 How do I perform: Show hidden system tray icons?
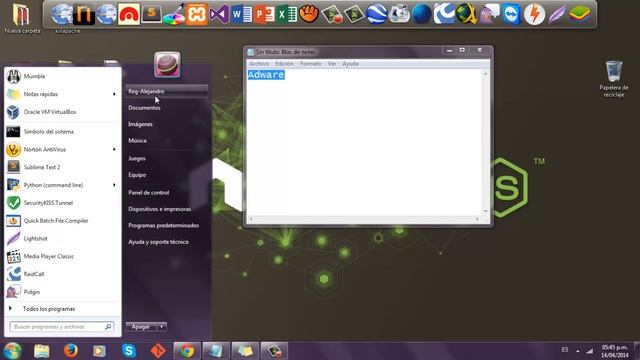pyautogui.click(x=578, y=351)
